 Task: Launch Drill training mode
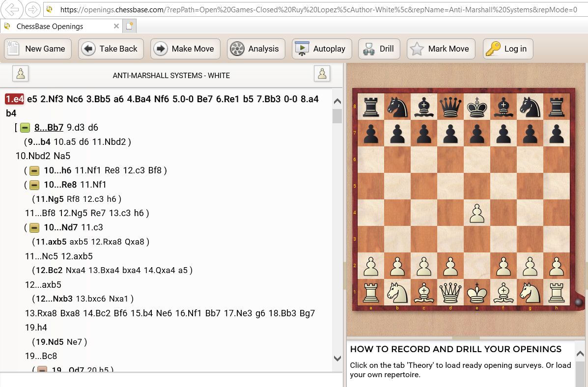pyautogui.click(x=378, y=49)
